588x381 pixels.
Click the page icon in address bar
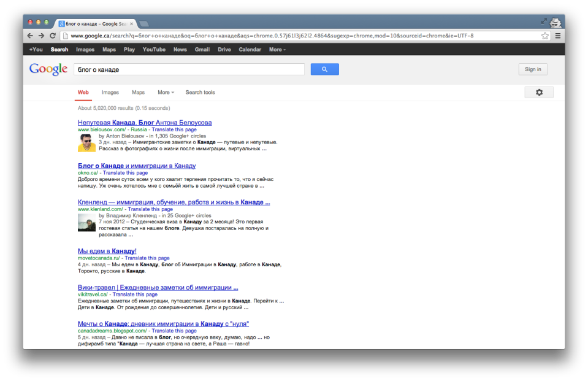[65, 36]
